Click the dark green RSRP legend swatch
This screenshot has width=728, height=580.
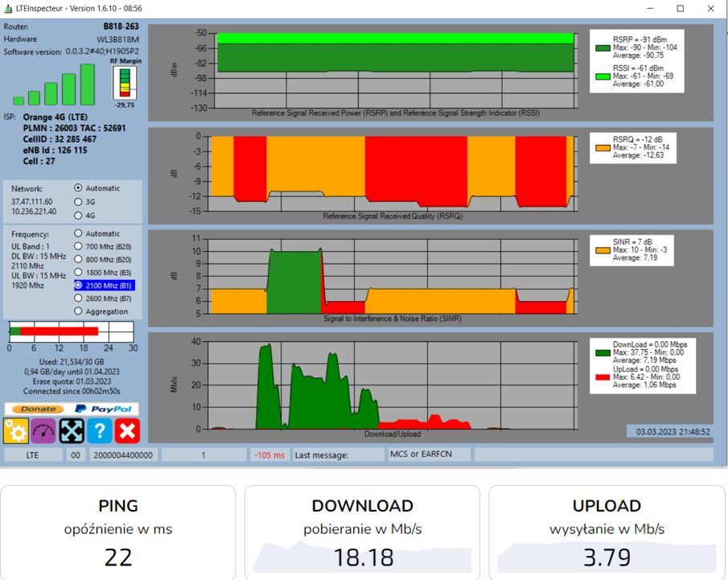[x=603, y=47]
